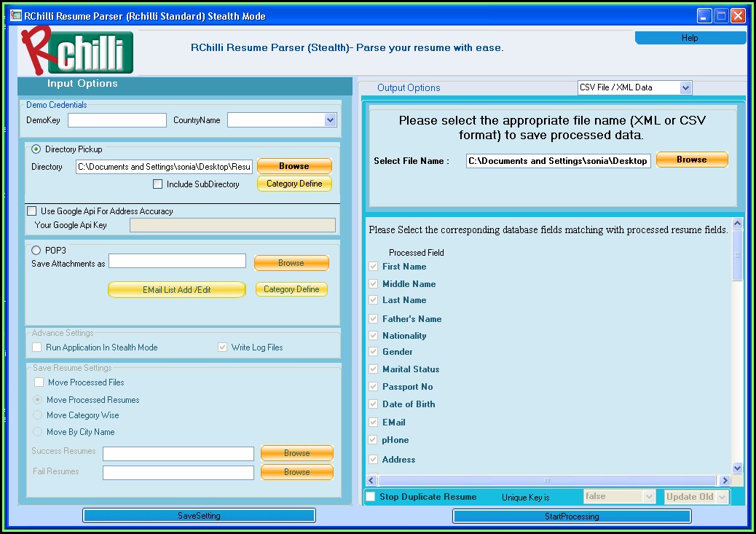
Task: Check the Stop Duplicate Resume box
Action: 371,497
